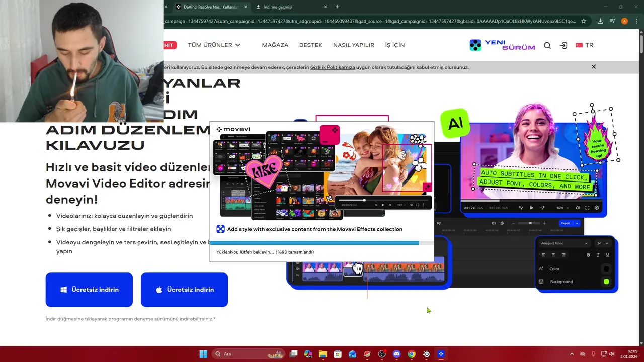The width and height of the screenshot is (644, 362).
Task: Open the red planet app in taskbar
Action: pos(367,354)
